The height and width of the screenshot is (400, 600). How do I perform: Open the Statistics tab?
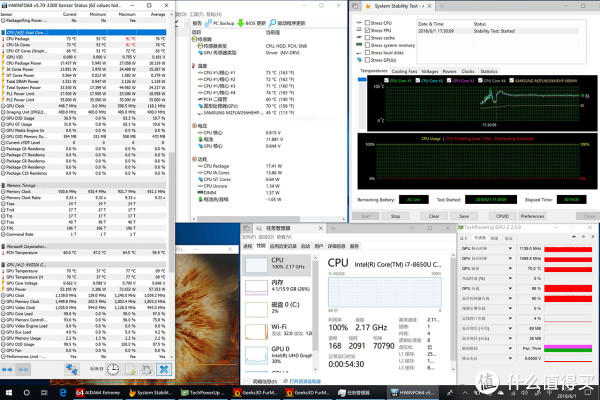click(489, 72)
